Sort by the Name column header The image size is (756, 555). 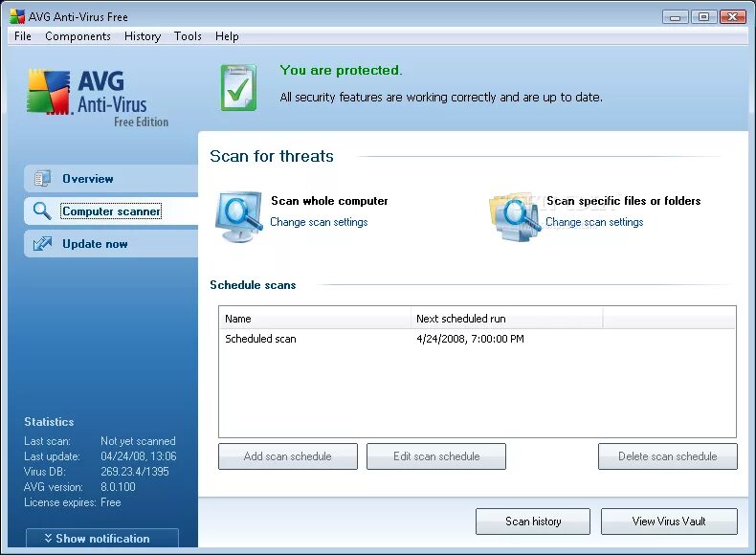315,319
